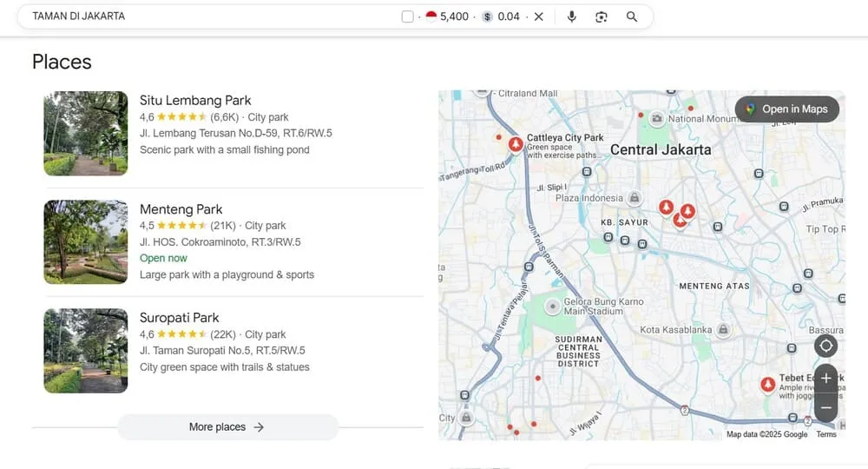Click the More places button
Image resolution: width=868 pixels, height=469 pixels.
coord(227,427)
